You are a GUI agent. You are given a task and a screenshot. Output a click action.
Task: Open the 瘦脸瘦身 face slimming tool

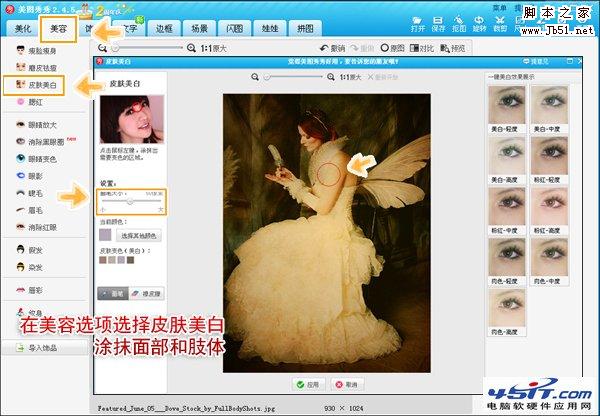(36, 51)
